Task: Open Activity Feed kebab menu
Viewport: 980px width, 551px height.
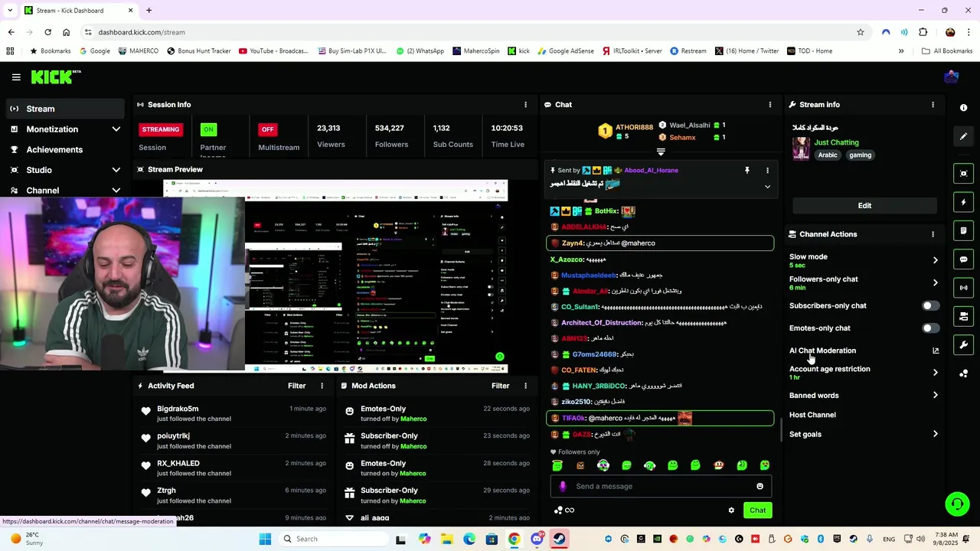Action: [322, 386]
